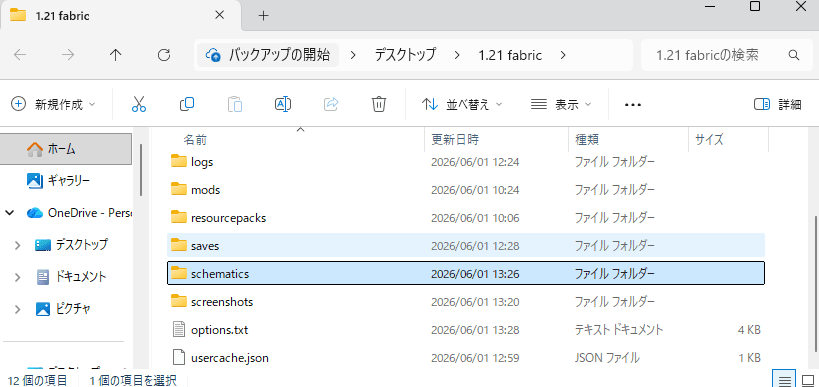819x387 pixels.
Task: Click the Copy icon in toolbar
Action: tap(186, 104)
